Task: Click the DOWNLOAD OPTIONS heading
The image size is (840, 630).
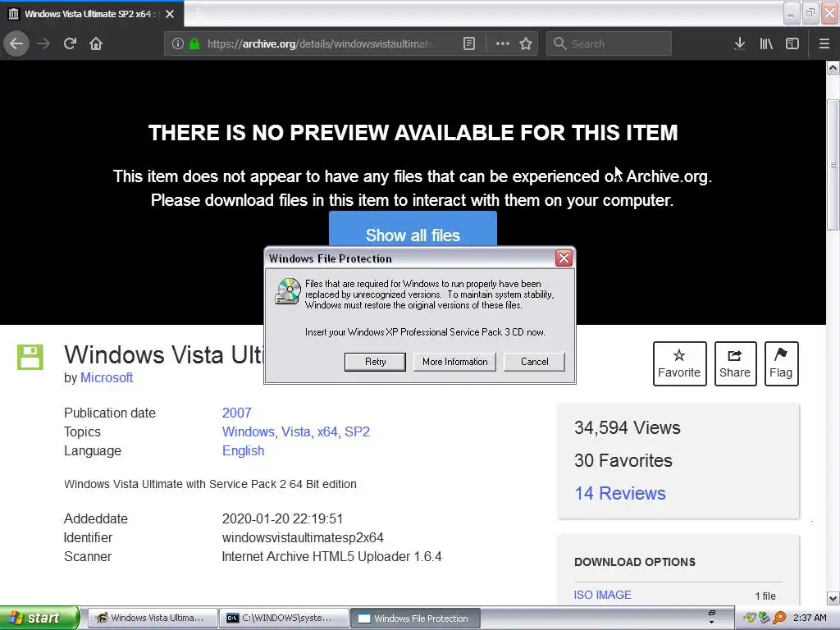Action: 635,562
